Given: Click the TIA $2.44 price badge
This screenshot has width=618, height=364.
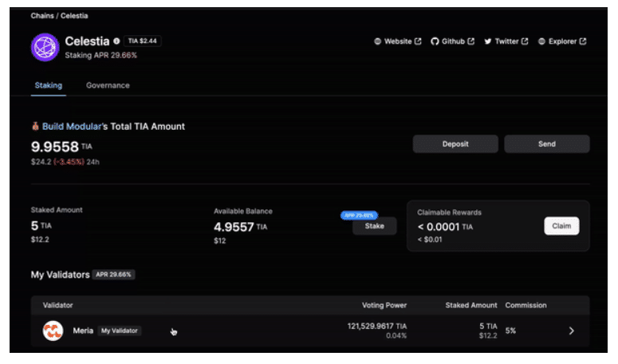Looking at the screenshot, I should [x=142, y=41].
